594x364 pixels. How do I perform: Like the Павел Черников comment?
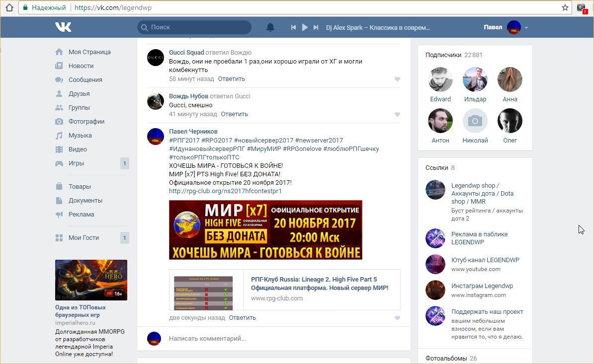click(x=397, y=318)
